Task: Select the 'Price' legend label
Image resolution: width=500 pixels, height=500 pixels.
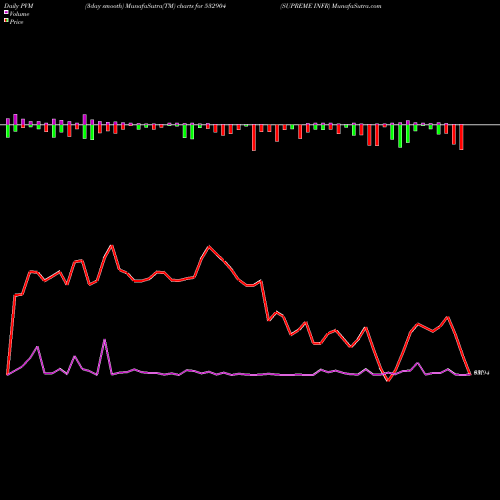Action: [16, 22]
